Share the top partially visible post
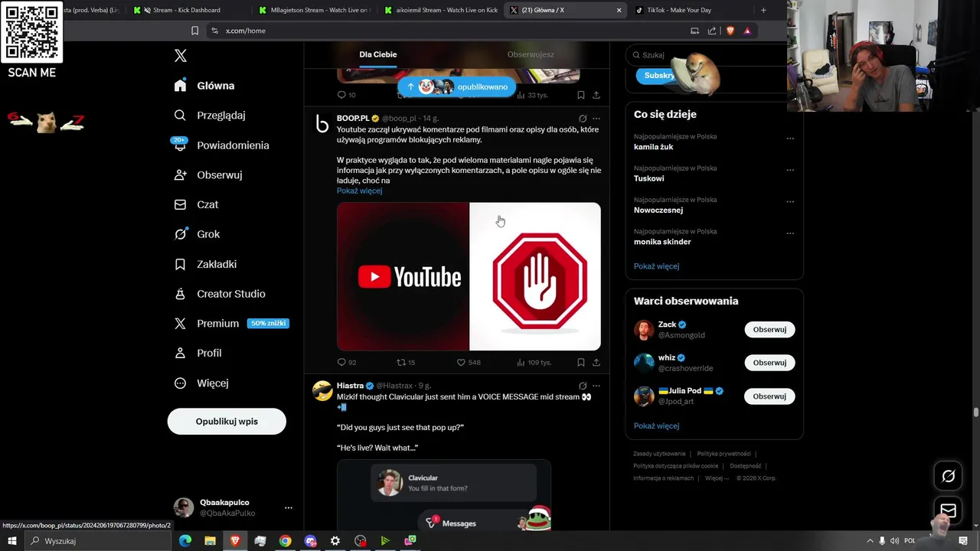The height and width of the screenshot is (551, 980). 596,95
